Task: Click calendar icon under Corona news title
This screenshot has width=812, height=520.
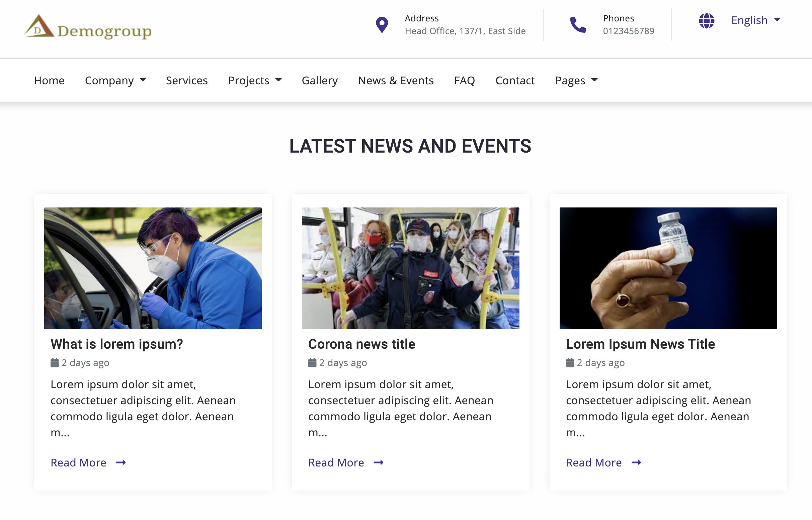Action: [x=312, y=363]
